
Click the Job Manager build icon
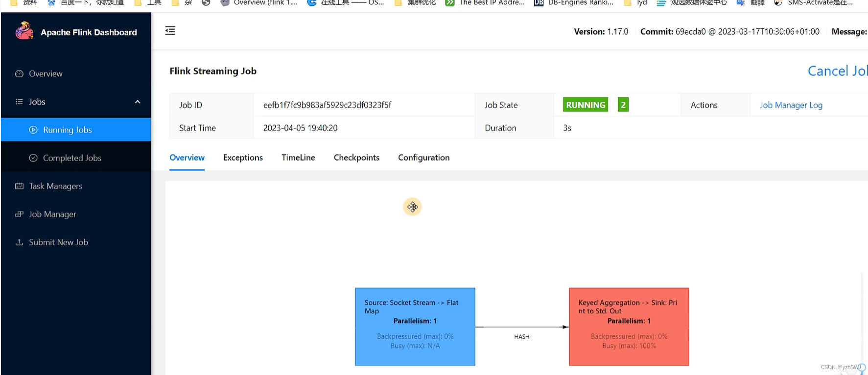[x=19, y=214]
